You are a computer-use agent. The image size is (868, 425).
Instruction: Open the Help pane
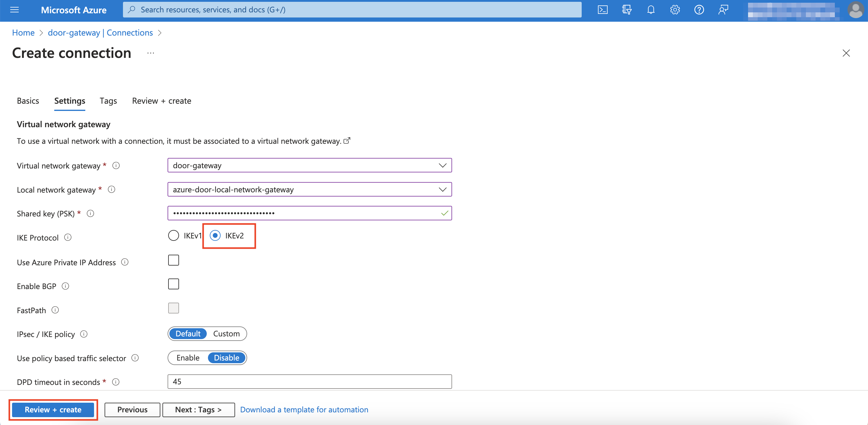pyautogui.click(x=699, y=10)
